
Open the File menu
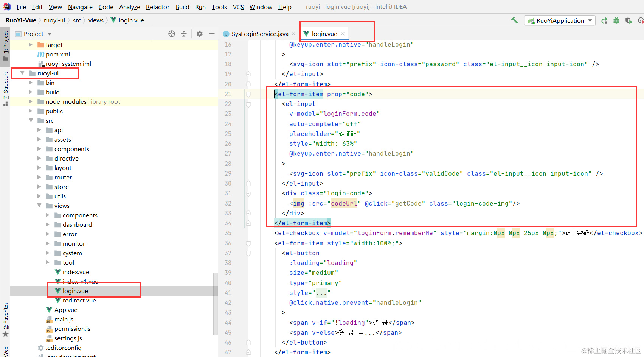(x=21, y=7)
